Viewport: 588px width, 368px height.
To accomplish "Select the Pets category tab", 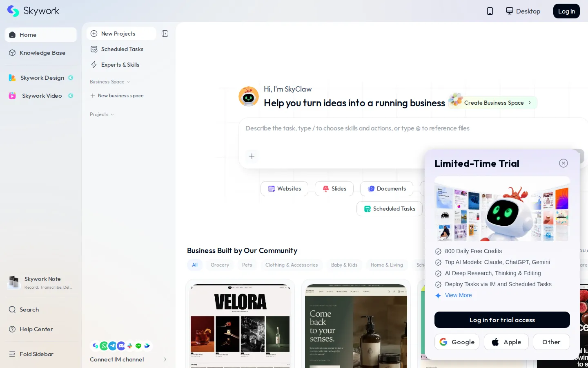I will 247,265.
